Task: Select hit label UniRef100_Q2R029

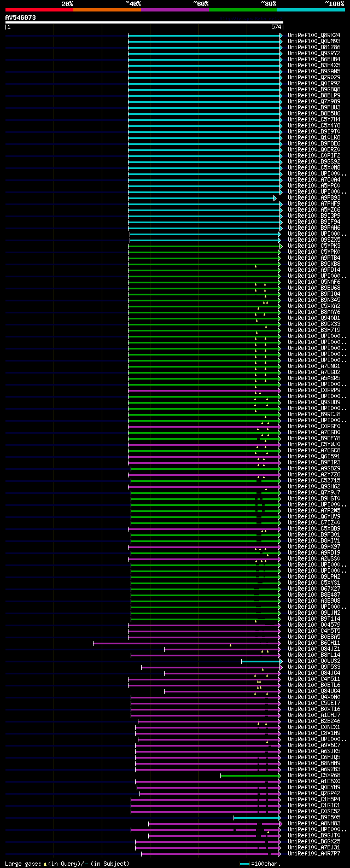Action: (x=315, y=77)
